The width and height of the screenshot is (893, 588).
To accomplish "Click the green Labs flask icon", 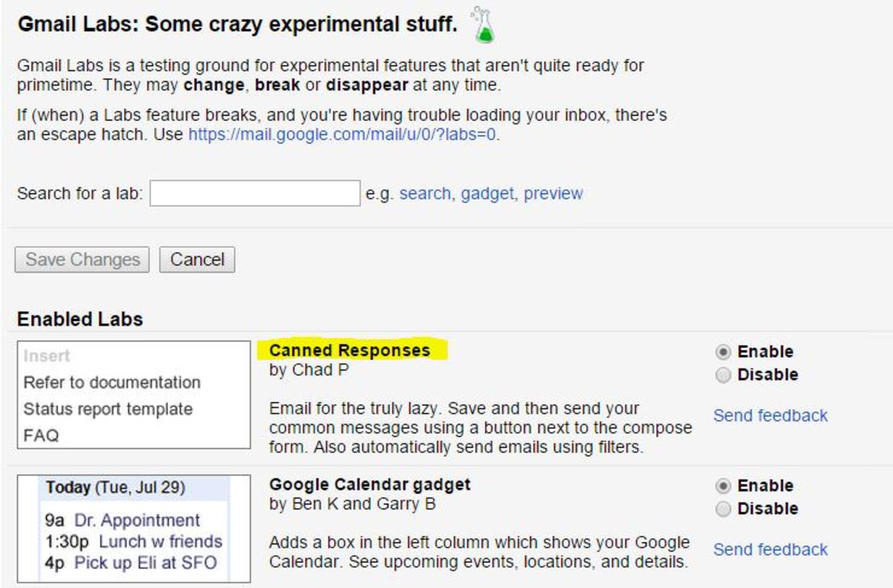I will (483, 25).
